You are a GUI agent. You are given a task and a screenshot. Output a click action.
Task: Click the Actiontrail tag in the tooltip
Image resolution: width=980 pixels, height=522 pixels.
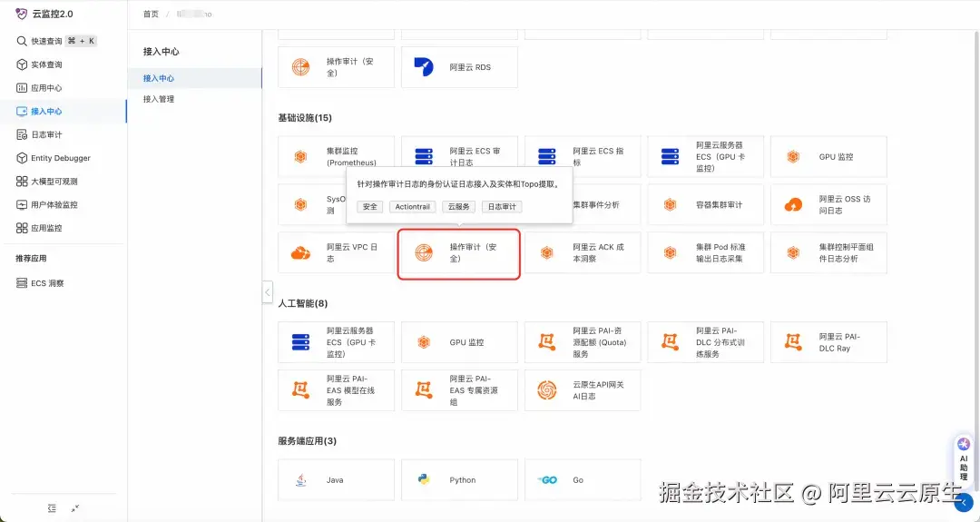[413, 207]
